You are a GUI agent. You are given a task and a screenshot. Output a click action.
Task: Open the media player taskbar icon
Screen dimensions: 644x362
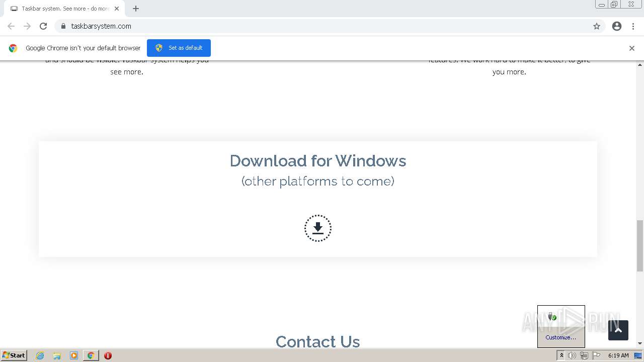[x=74, y=355]
